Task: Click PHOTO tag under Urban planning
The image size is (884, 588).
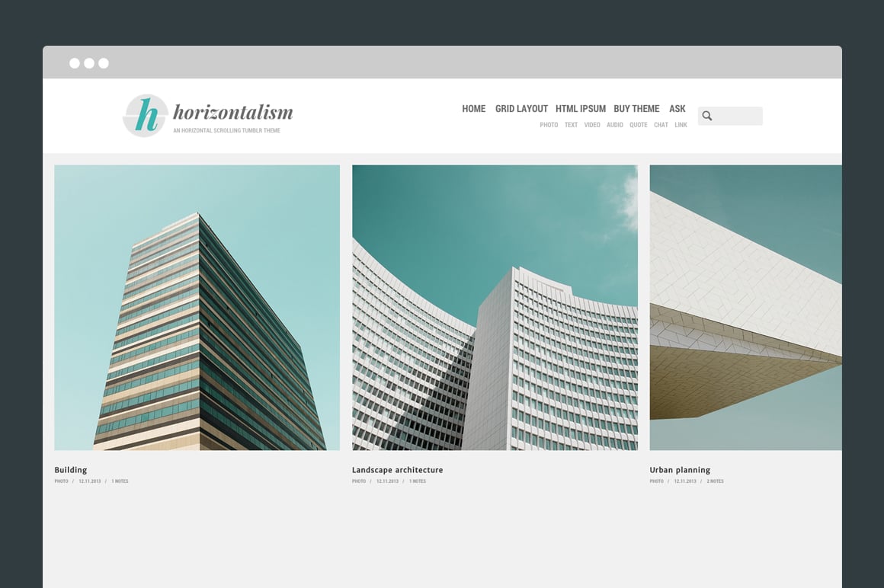Action: (657, 481)
